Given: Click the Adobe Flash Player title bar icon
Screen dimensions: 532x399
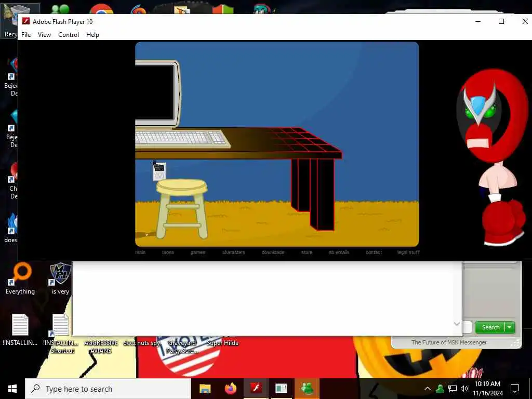Looking at the screenshot, I should tap(26, 21).
